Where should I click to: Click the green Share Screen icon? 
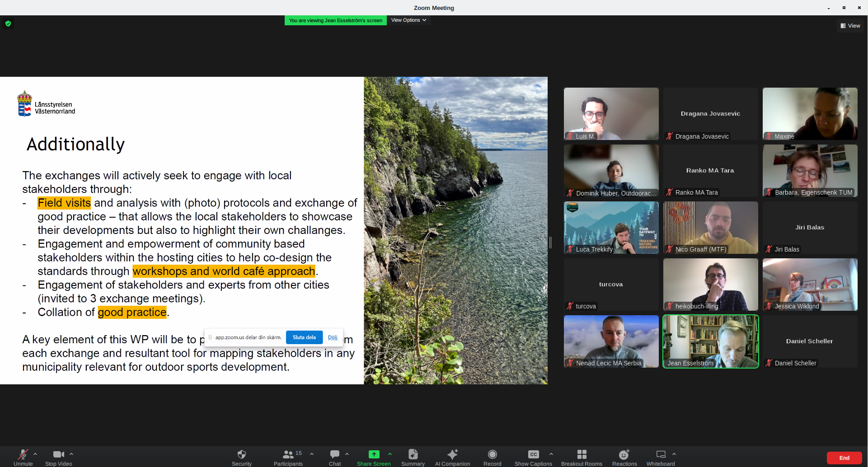pos(374,454)
